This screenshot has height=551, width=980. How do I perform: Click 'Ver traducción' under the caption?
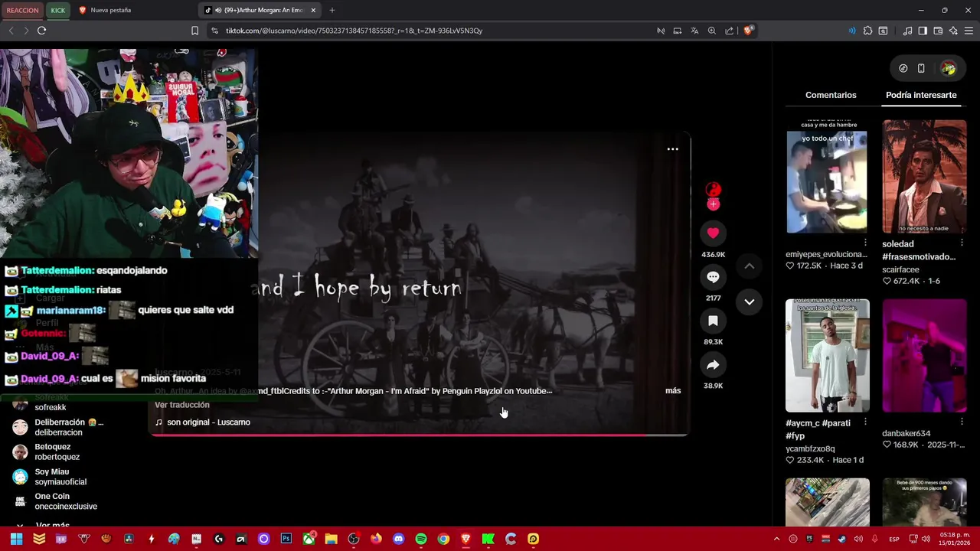181,405
